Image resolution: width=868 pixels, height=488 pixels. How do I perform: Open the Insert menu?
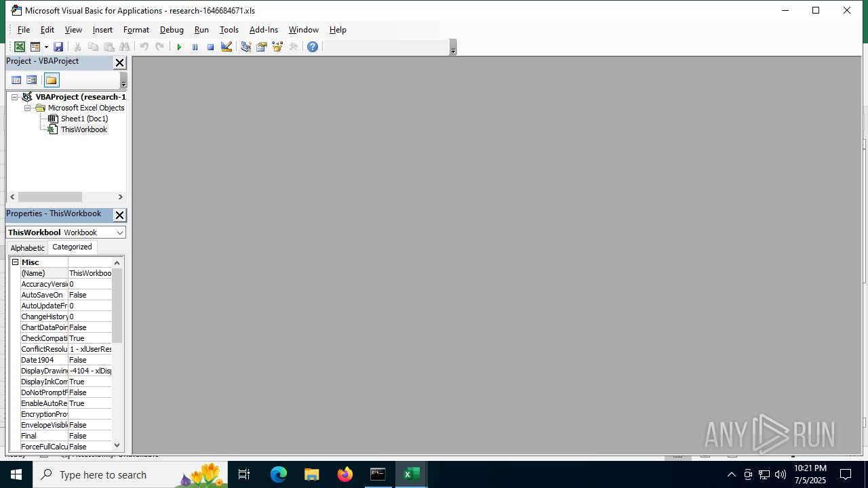tap(102, 30)
